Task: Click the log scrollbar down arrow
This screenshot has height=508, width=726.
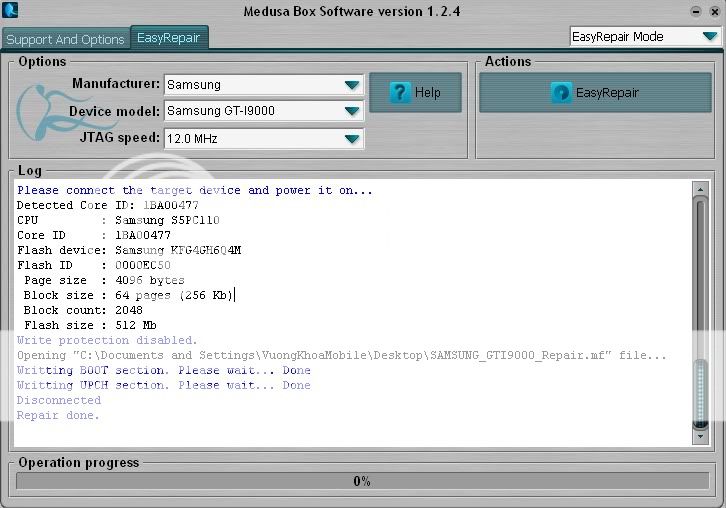Action: coord(700,436)
